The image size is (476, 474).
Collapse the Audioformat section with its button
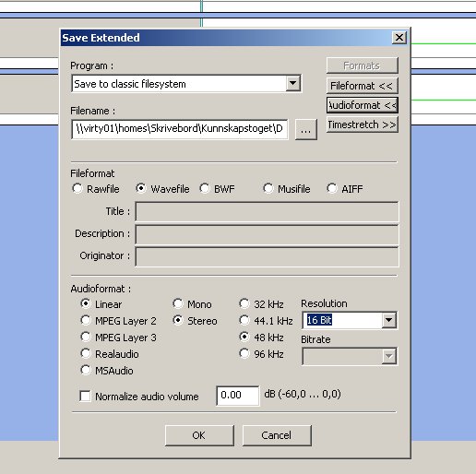363,105
